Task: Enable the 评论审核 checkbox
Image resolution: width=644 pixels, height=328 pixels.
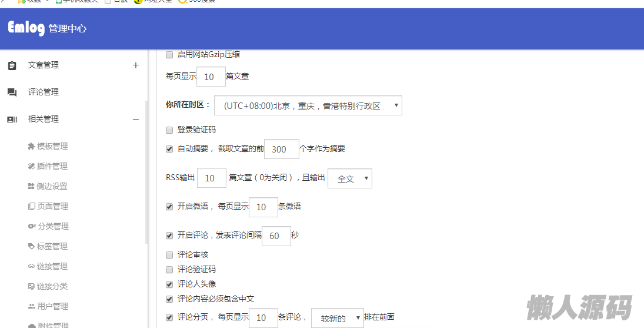Action: point(169,255)
